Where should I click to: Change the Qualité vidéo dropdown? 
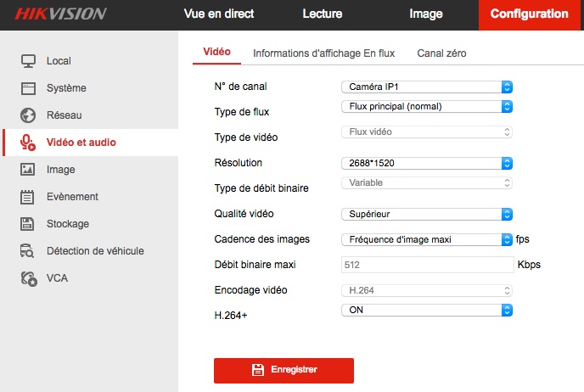[427, 214]
